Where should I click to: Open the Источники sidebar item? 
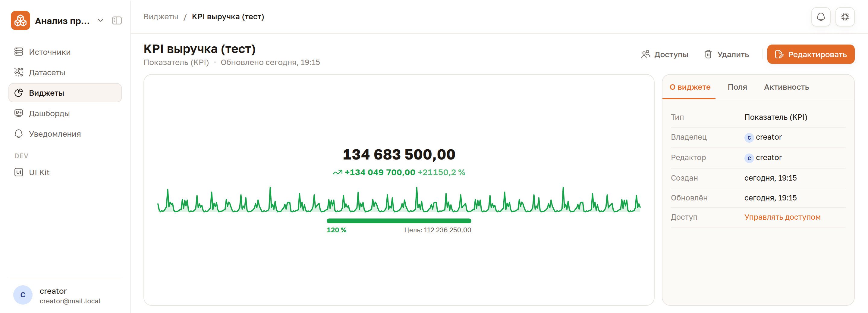point(65,52)
